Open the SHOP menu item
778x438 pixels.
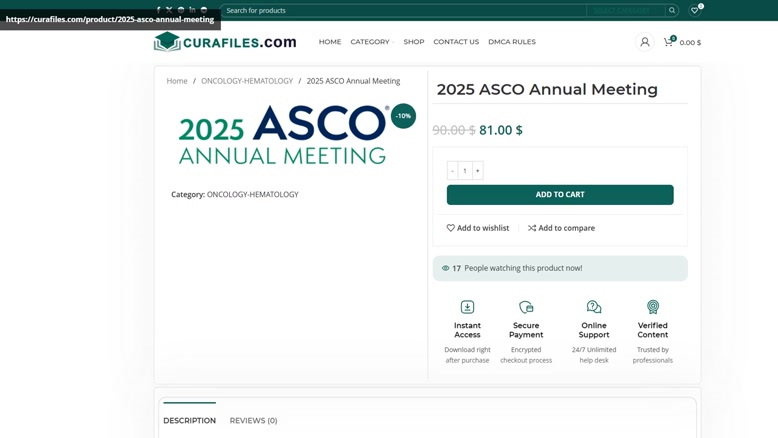(414, 42)
